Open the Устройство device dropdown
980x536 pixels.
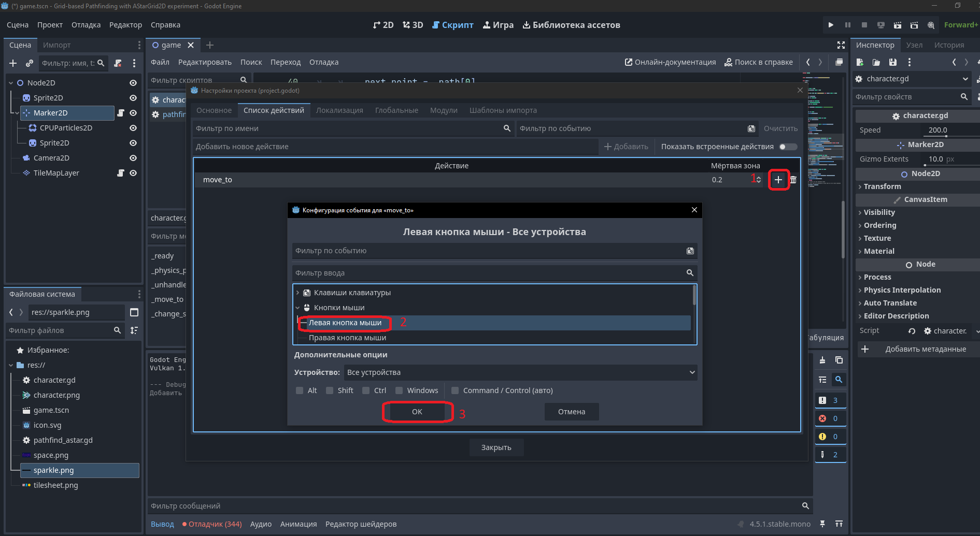520,372
